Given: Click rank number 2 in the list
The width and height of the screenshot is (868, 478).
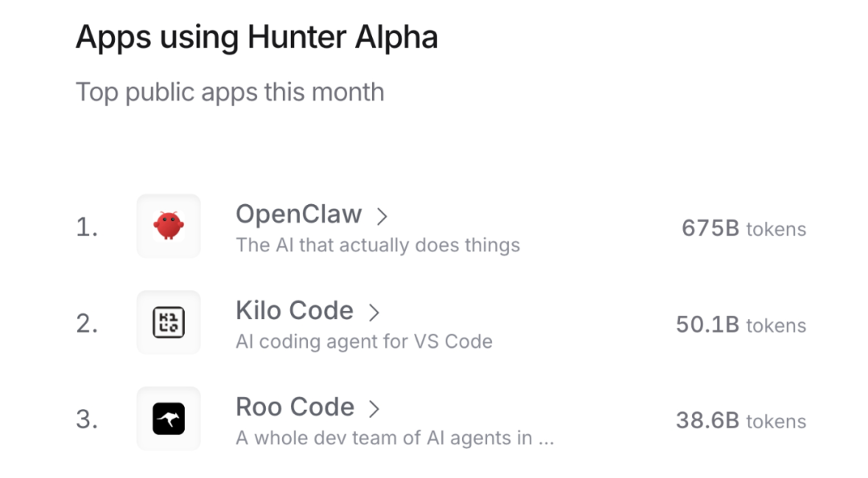Looking at the screenshot, I should tap(87, 324).
